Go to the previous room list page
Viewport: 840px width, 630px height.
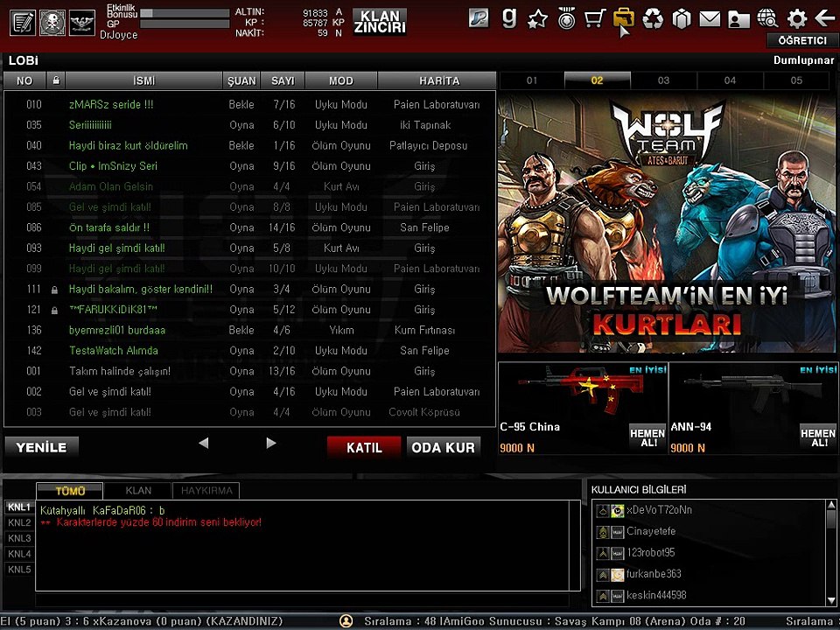204,443
